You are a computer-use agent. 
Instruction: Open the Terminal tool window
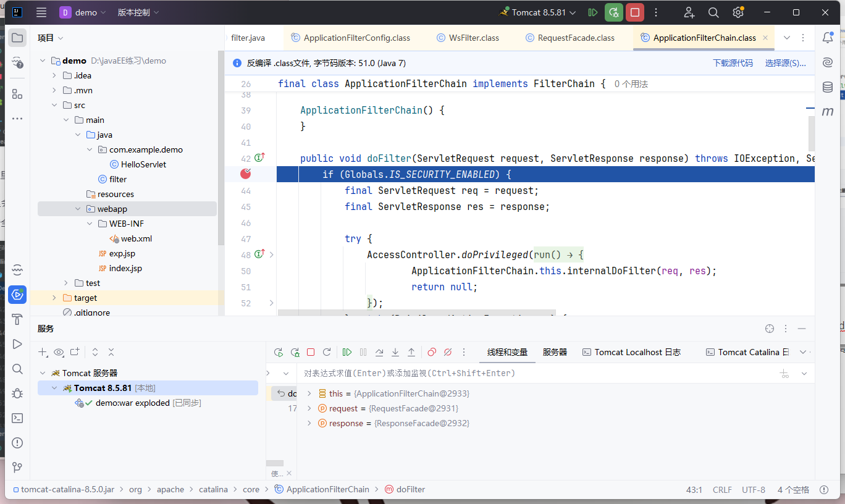pos(17,418)
